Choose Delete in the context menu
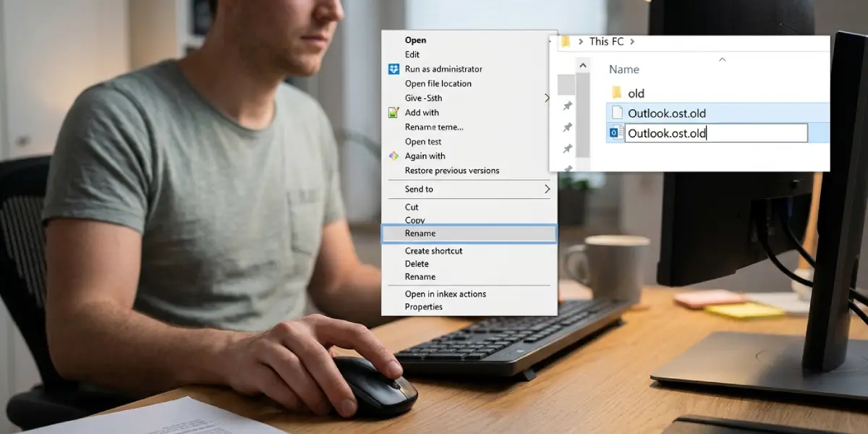Screen dimensions: 868x434 click(x=417, y=264)
